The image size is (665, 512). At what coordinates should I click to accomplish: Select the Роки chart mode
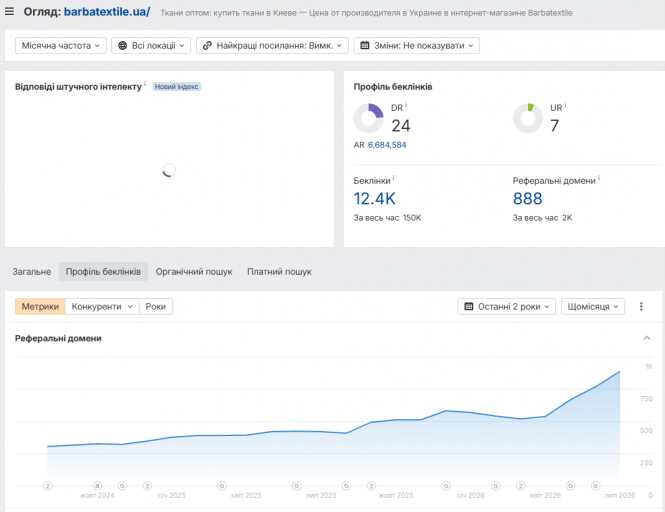coord(156,306)
